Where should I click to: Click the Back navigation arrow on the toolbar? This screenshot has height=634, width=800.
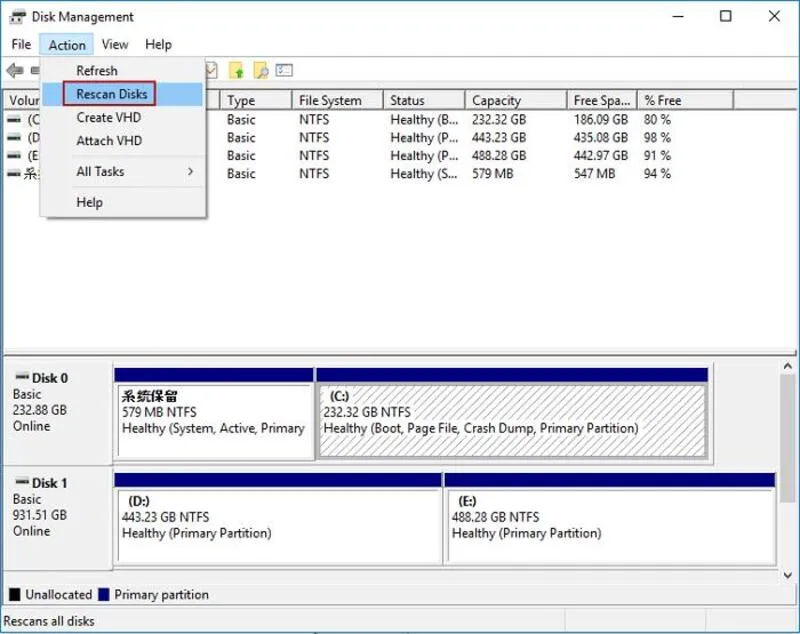click(x=14, y=70)
